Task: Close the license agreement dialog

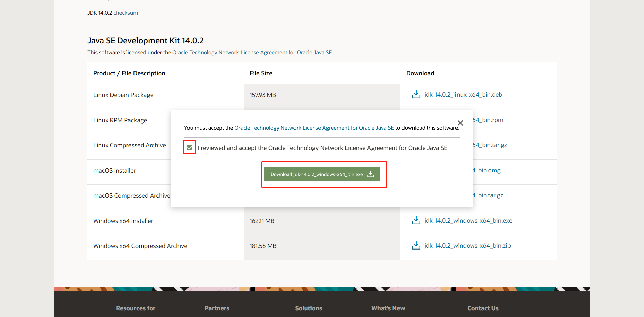Action: 460,123
